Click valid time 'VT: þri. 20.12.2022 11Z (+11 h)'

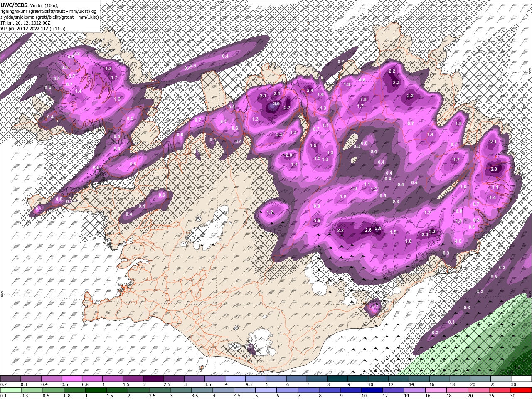point(33,29)
